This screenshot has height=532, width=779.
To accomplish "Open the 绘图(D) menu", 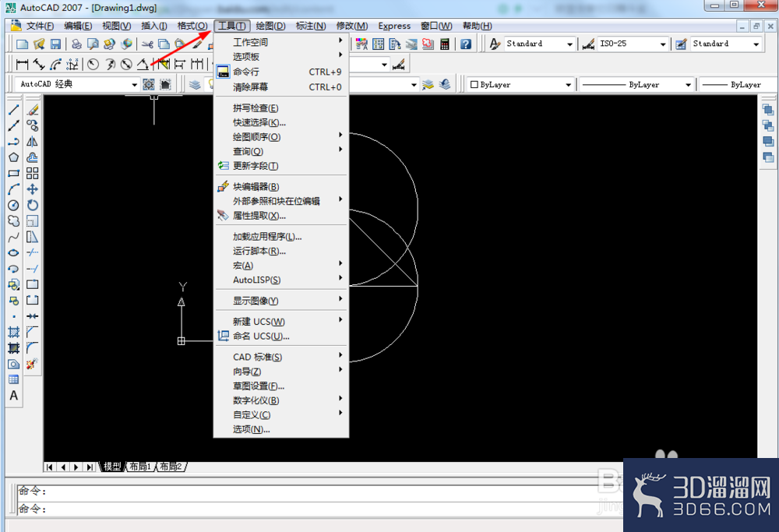I will [x=271, y=26].
